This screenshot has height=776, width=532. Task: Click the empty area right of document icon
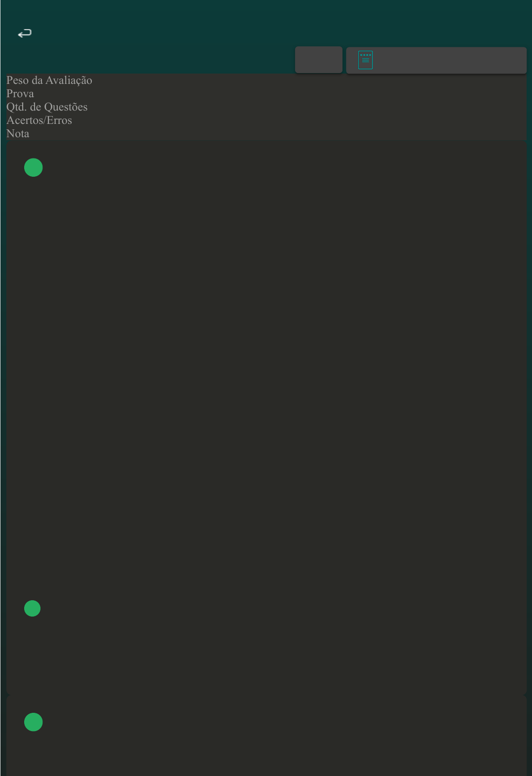[449, 60]
